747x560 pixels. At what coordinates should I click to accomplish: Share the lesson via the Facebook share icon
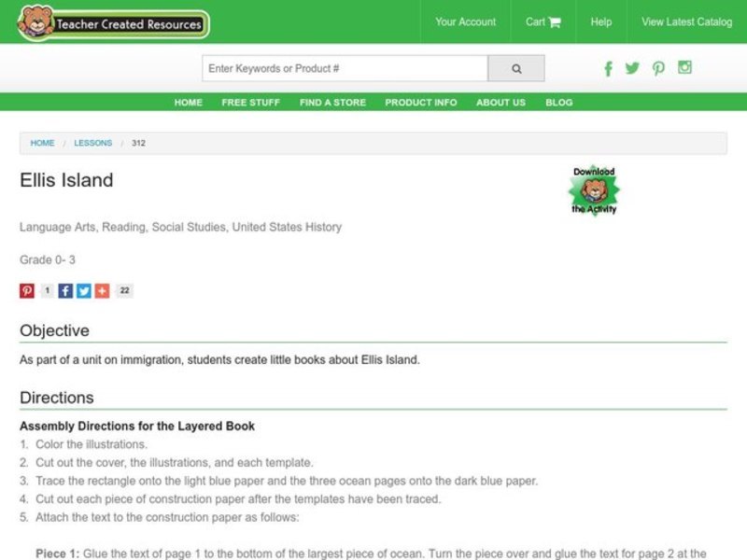click(64, 290)
